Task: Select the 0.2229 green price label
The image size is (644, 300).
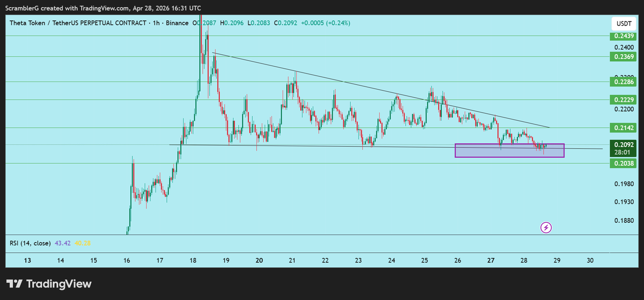Action: coord(623,100)
